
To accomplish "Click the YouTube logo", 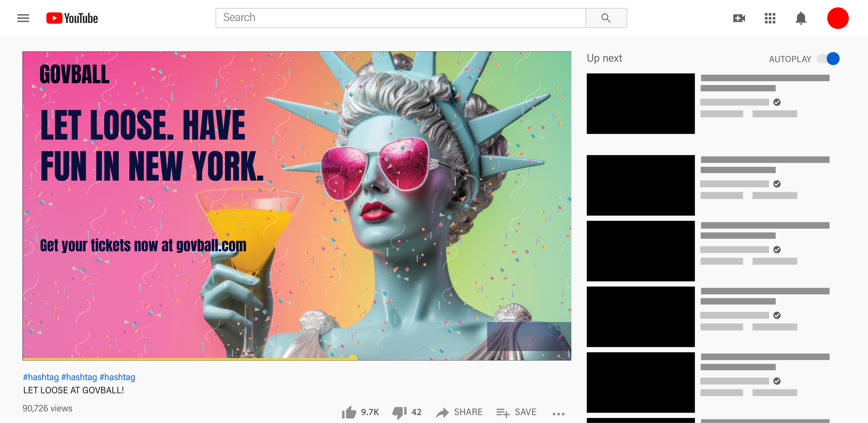I will click(72, 18).
